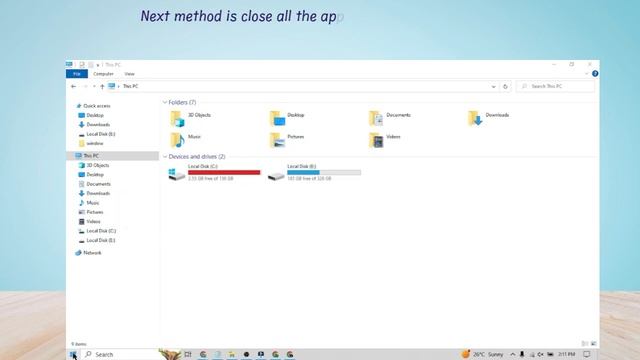Collapse the Folders (7) group
The height and width of the screenshot is (360, 640).
(x=165, y=102)
